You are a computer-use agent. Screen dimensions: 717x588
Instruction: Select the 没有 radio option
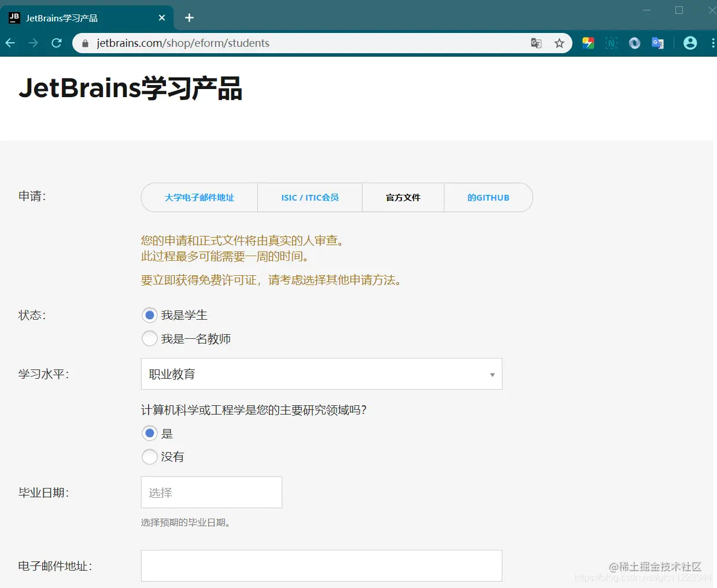pyautogui.click(x=149, y=457)
